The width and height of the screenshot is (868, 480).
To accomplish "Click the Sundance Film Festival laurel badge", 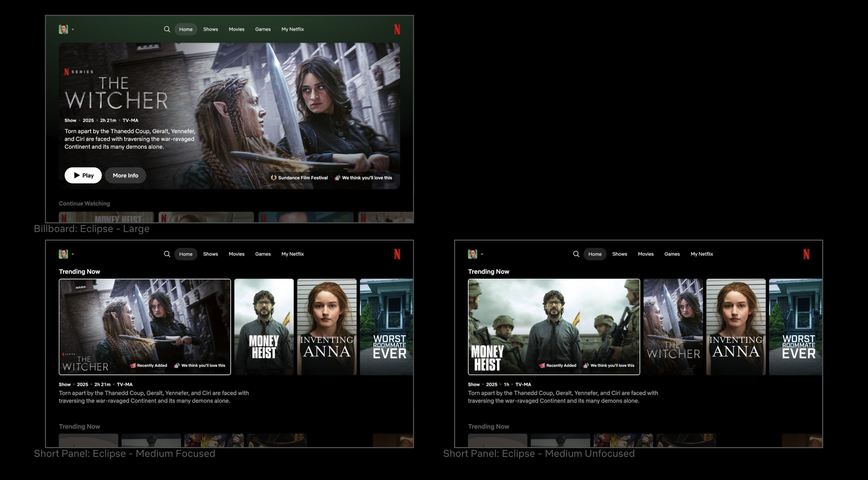I will [x=299, y=178].
